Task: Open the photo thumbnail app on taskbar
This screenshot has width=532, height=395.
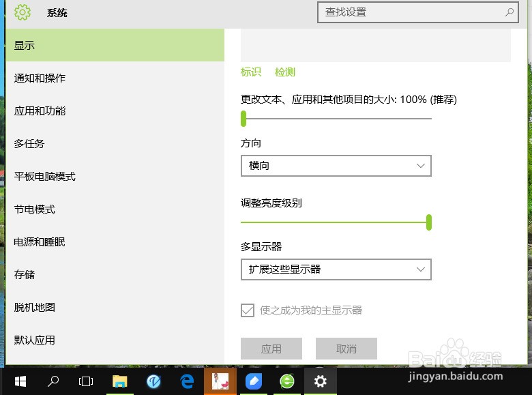Action: (220, 381)
